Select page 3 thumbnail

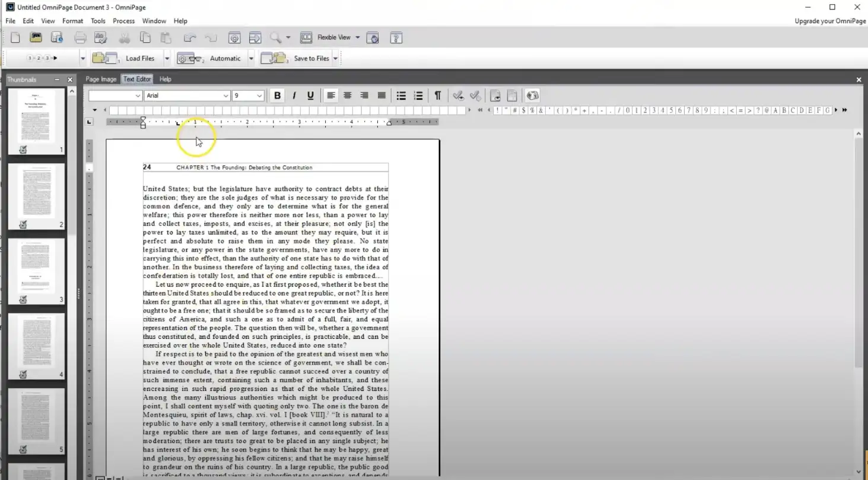tap(36, 267)
